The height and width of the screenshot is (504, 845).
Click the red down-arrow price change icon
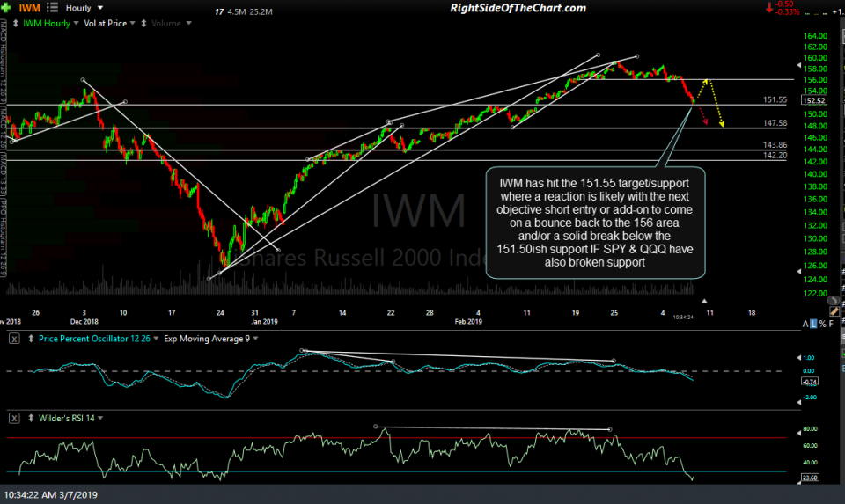(x=769, y=8)
